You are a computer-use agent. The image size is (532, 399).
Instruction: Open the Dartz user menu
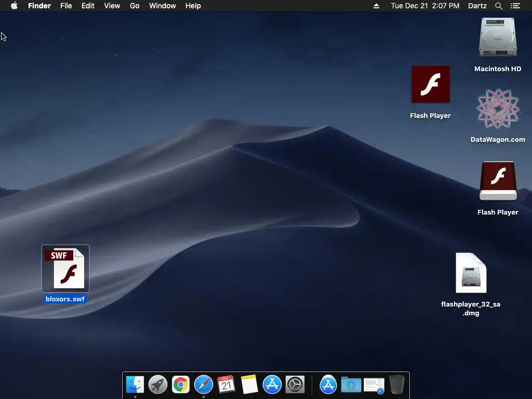(x=477, y=6)
